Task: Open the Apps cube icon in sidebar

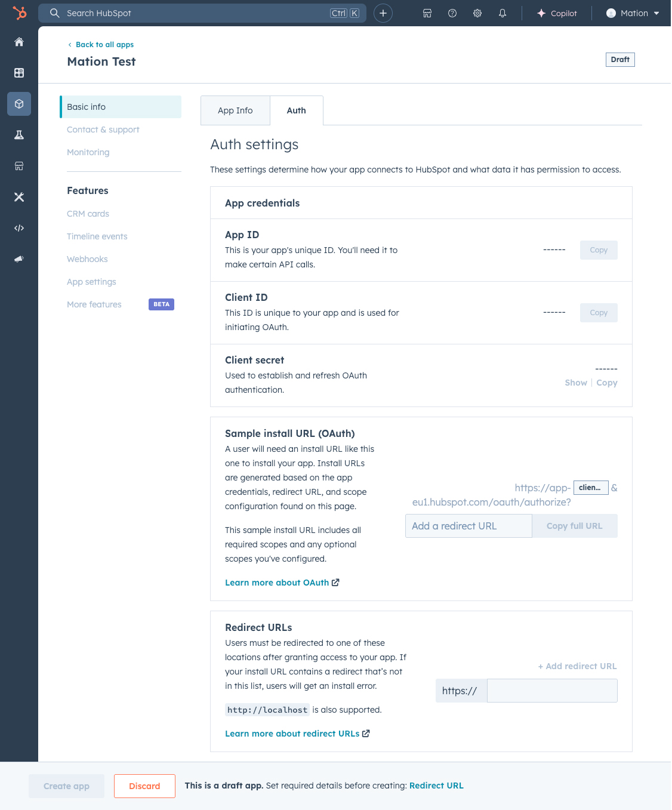Action: [x=19, y=104]
